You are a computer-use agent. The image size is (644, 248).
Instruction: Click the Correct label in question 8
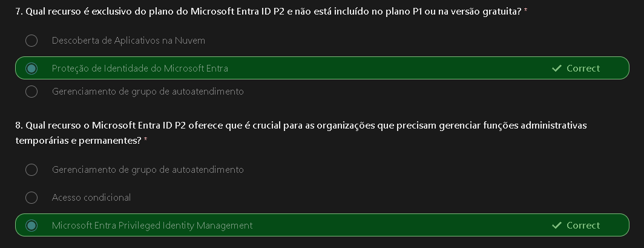[x=583, y=226]
